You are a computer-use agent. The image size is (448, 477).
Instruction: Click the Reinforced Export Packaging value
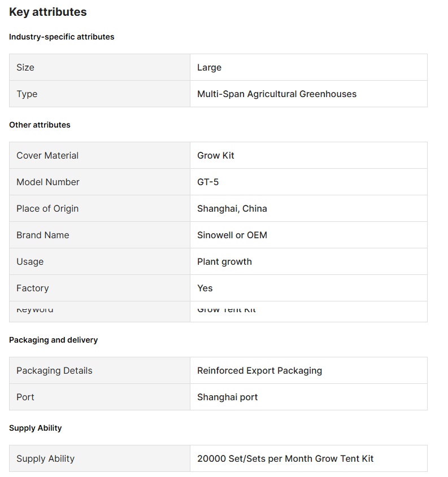coord(259,370)
